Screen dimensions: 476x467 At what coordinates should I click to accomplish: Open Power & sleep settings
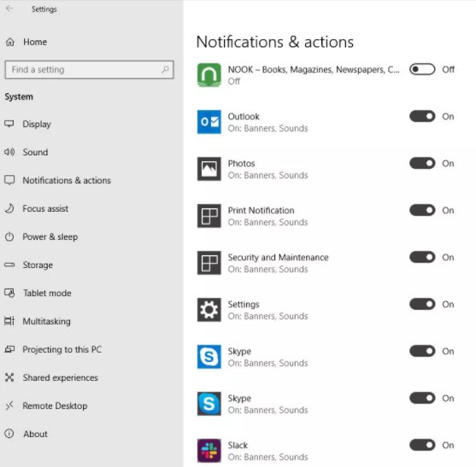pyautogui.click(x=50, y=236)
